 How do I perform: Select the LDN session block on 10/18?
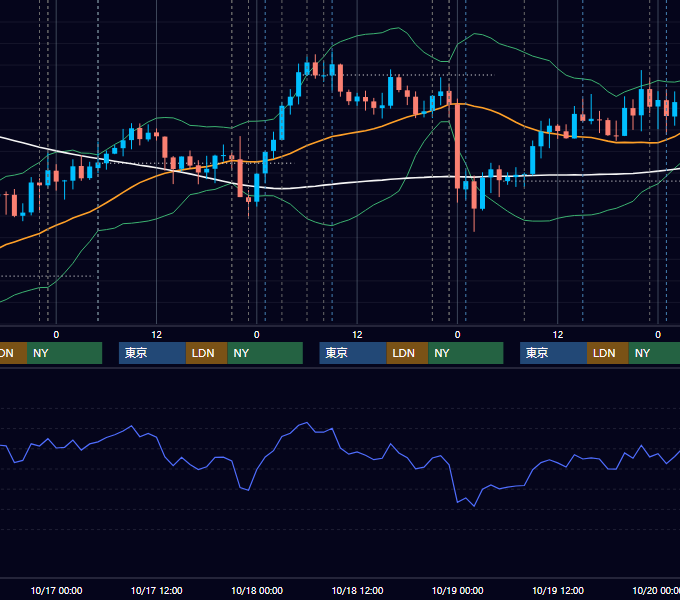[x=407, y=353]
